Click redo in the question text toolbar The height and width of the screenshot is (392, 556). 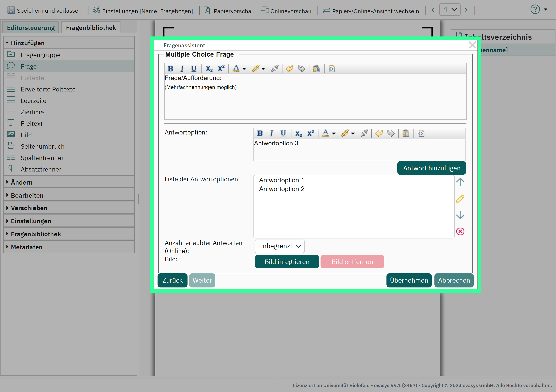point(301,69)
